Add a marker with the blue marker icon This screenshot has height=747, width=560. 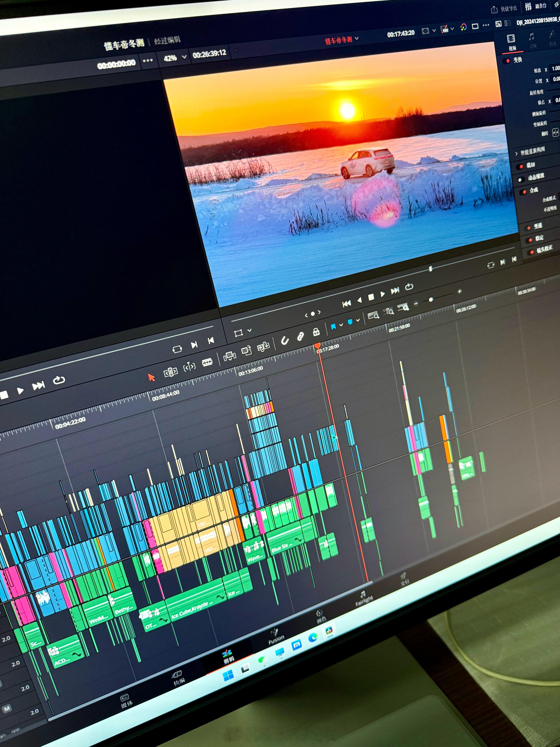350,322
